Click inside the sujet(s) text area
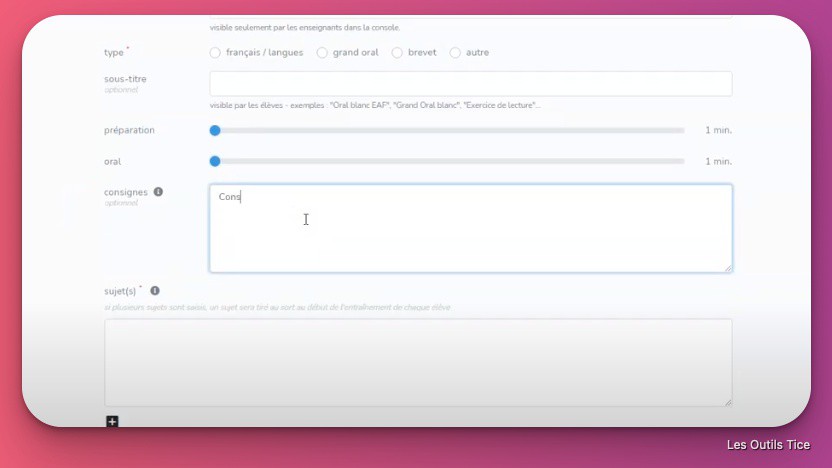 (x=418, y=363)
